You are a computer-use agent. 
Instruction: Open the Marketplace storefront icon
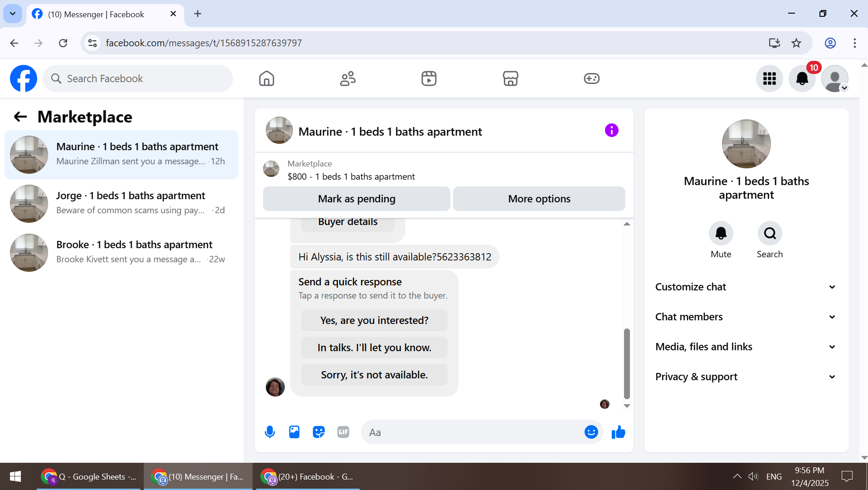pyautogui.click(x=511, y=78)
